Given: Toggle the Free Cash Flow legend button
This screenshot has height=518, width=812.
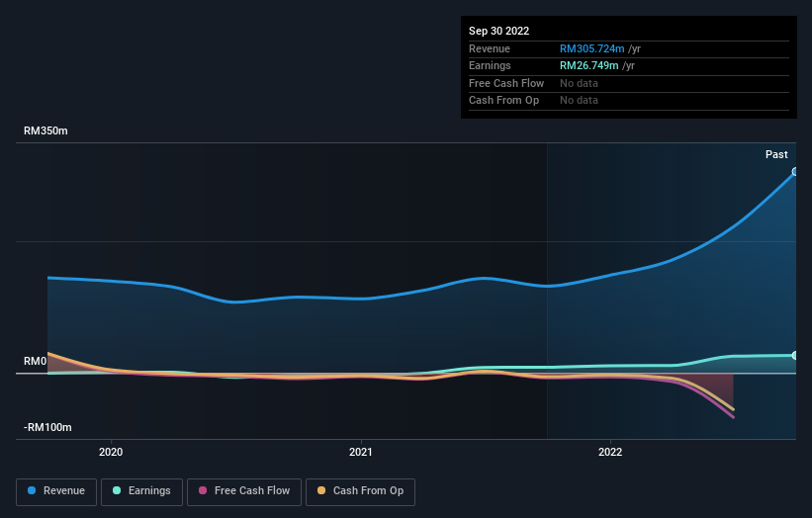Looking at the screenshot, I should (244, 491).
